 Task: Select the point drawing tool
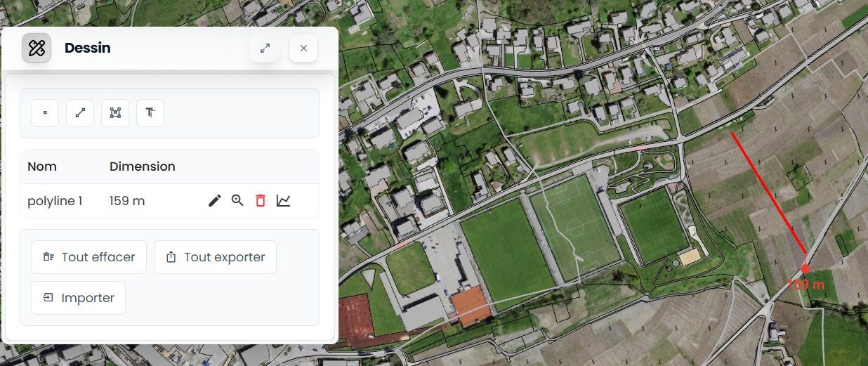pyautogui.click(x=45, y=113)
